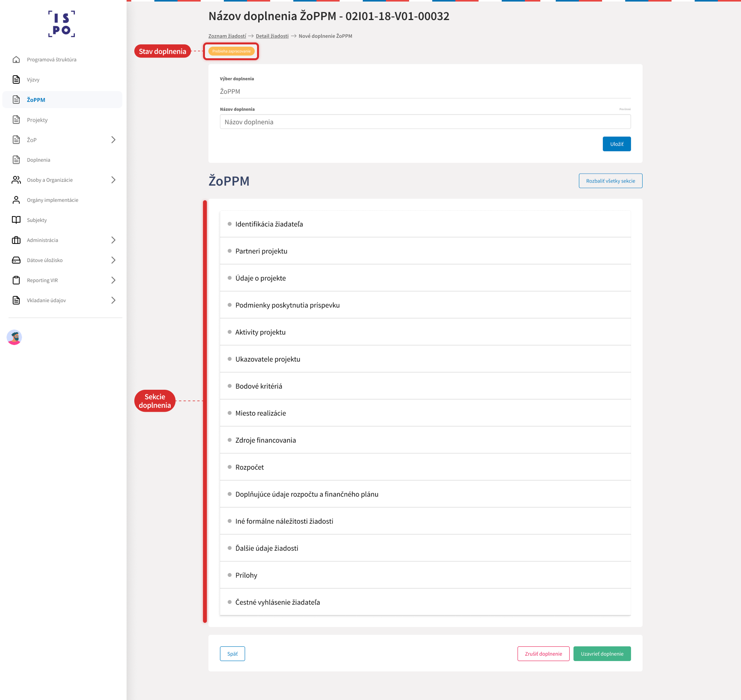741x700 pixels.
Task: Expand the Identifikácia žiadateľa section
Action: pyautogui.click(x=425, y=224)
